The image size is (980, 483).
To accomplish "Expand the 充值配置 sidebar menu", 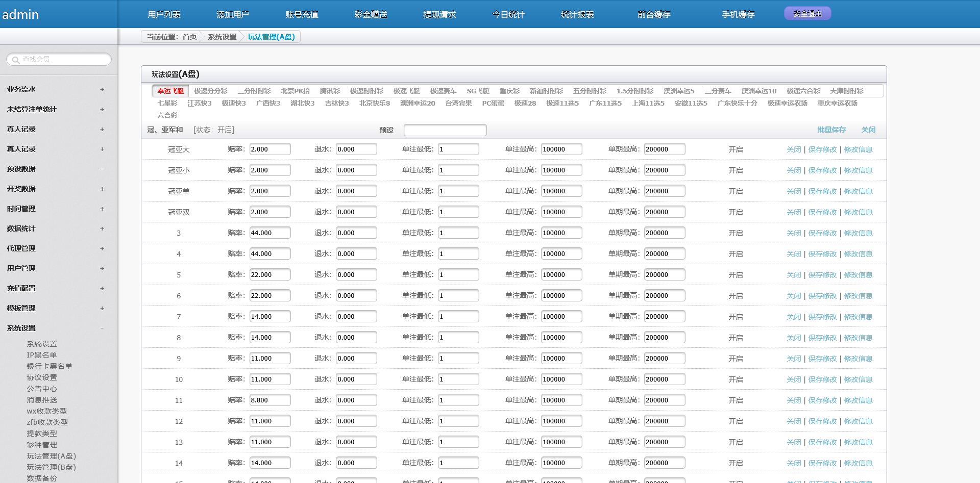I will pos(102,288).
